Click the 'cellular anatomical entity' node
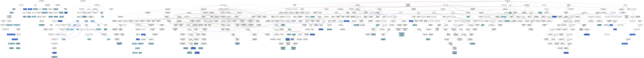The width and height of the screenshot is (644, 58). click(x=97, y=5)
